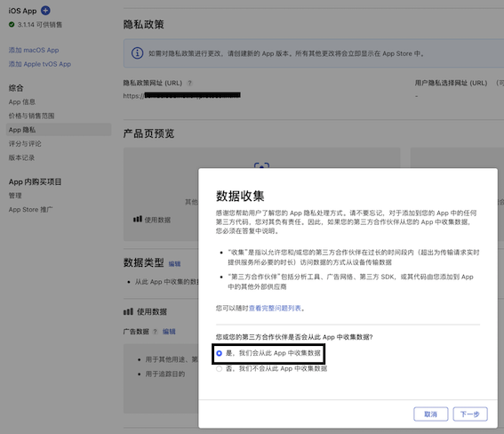
Task: Click 添加 Apple tvOS App link
Action: (40, 64)
